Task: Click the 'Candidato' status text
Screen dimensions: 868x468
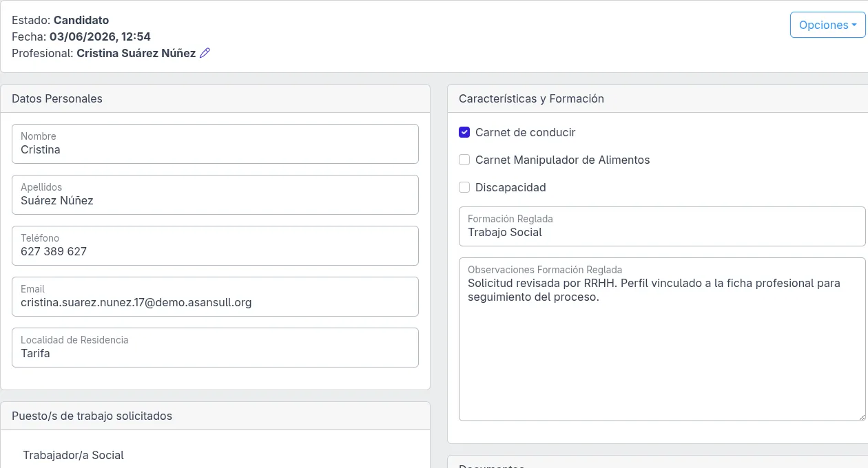Action: coord(81,20)
